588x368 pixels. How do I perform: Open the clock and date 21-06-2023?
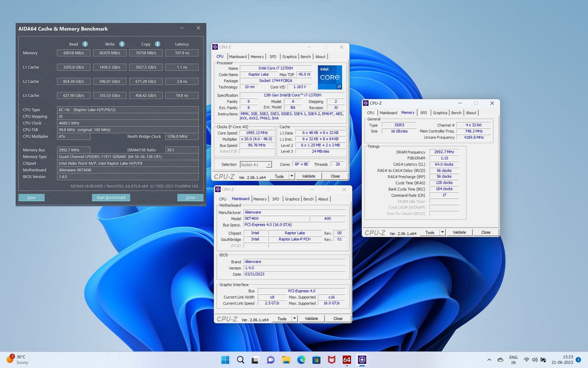pos(562,360)
